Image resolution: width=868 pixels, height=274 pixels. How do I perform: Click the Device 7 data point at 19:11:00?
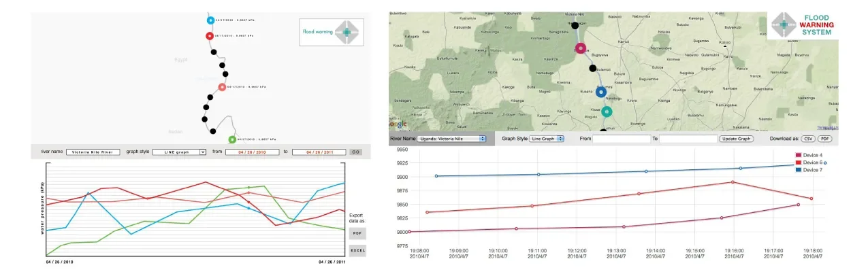[x=539, y=174]
